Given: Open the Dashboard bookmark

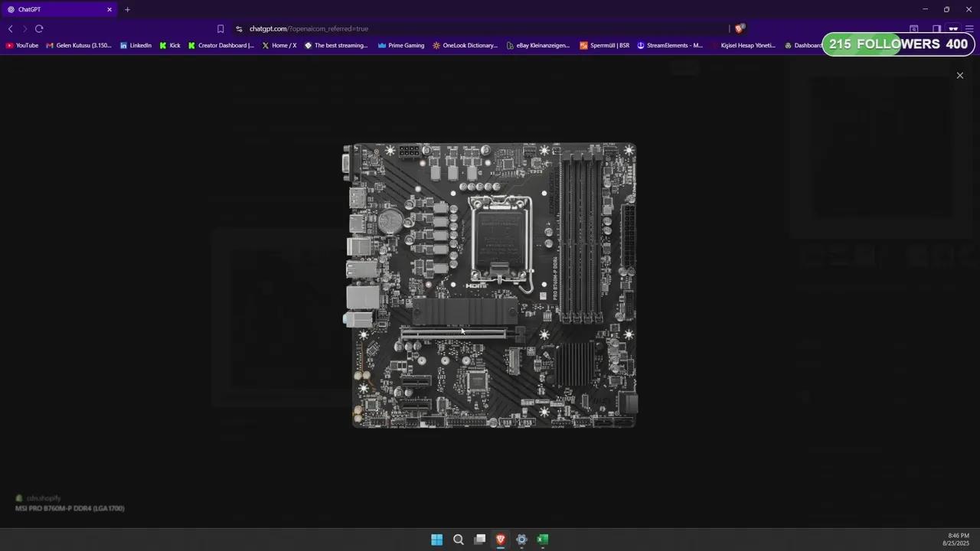Looking at the screenshot, I should tap(803, 45).
